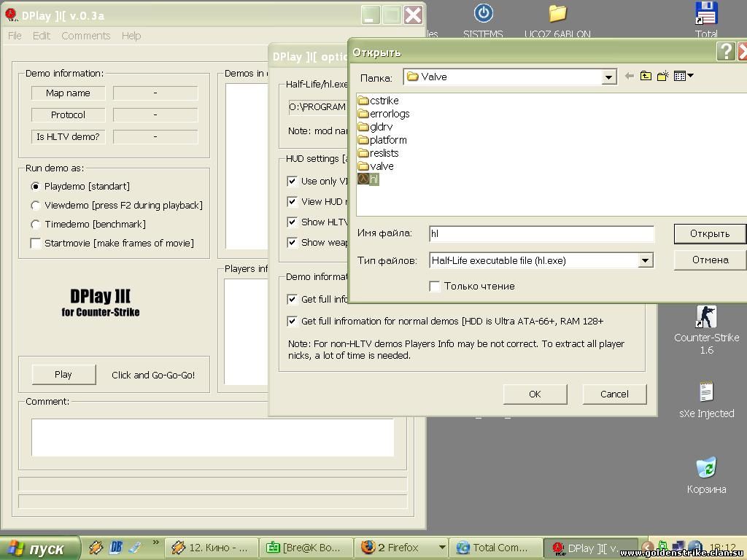Select the reslists folder icon

tap(363, 153)
